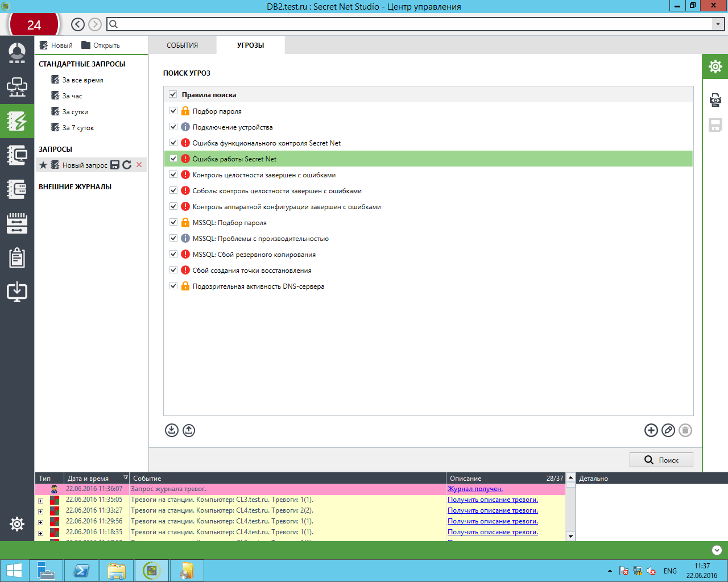728x582 pixels.
Task: Uncheck the 'Подбор пароля' rule checkbox
Action: click(173, 111)
